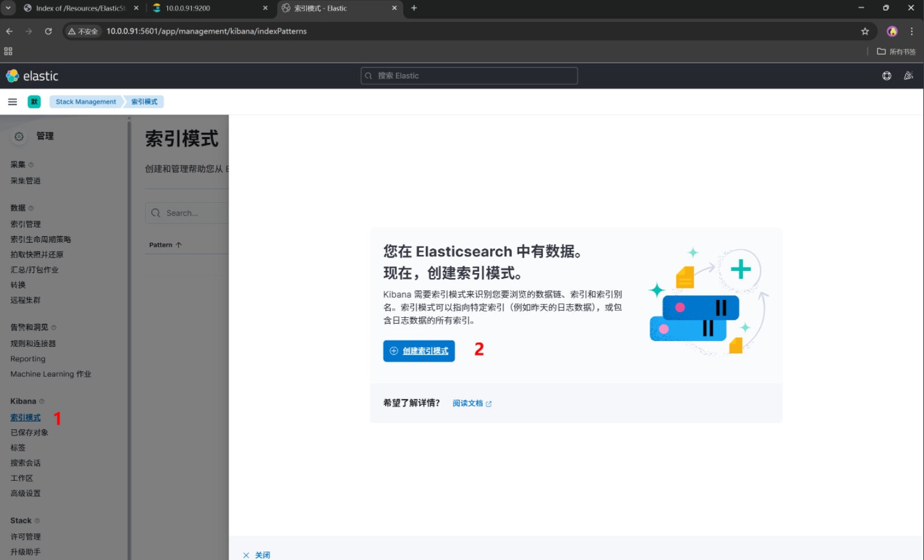Focus the 搜索 Elastic search field

(469, 76)
